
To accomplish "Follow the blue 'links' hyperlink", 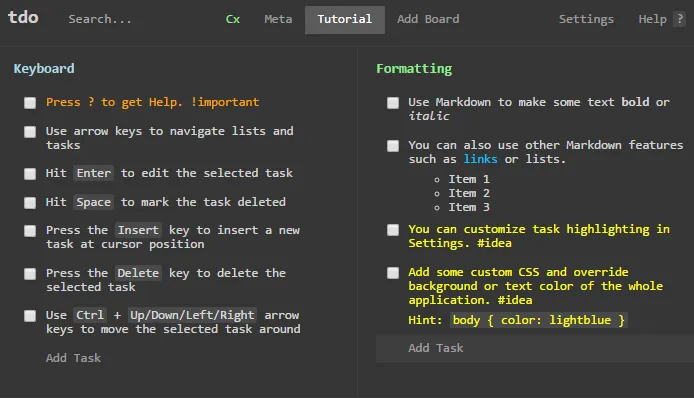I will (480, 159).
